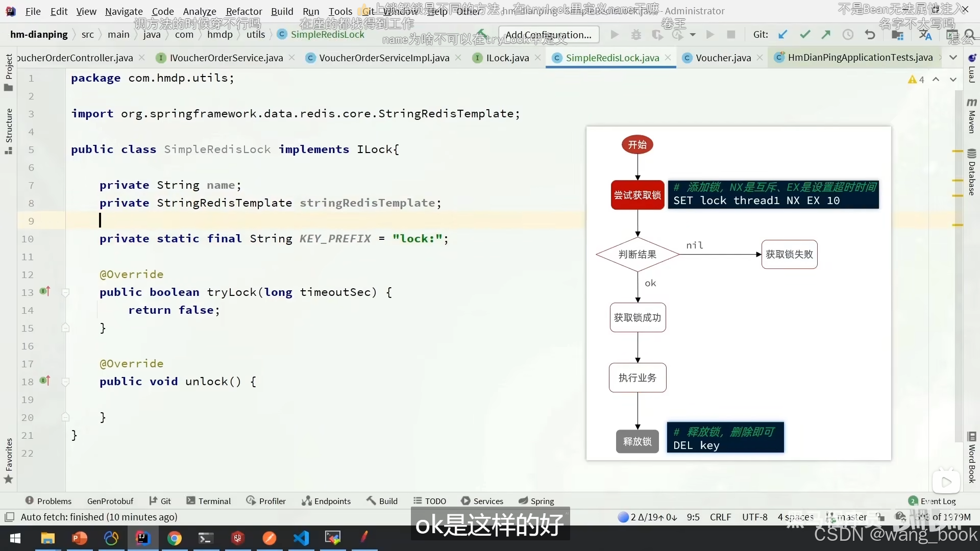This screenshot has height=551, width=980.
Task: Click Git update project arrow icon
Action: (x=782, y=35)
